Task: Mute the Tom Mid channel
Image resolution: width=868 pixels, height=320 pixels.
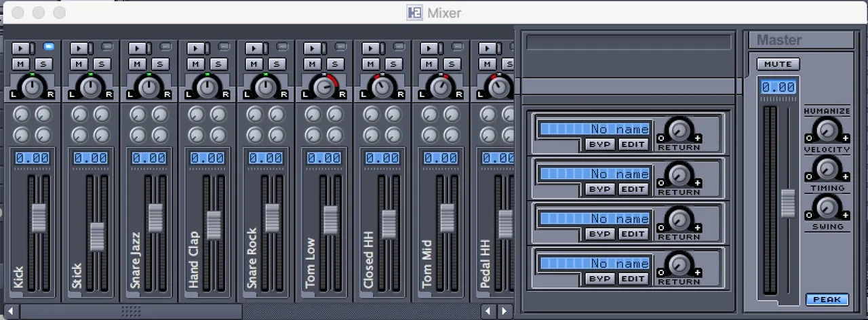Action: pyautogui.click(x=429, y=64)
